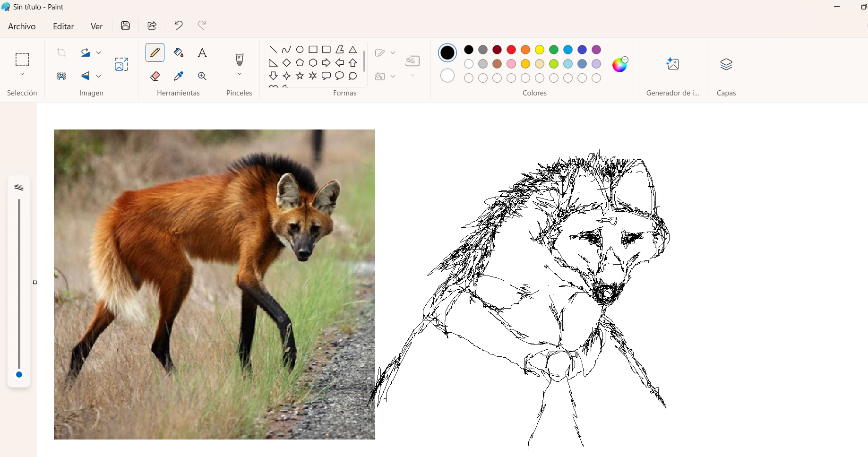Image resolution: width=868 pixels, height=457 pixels.
Task: Expand the Flip options dropdown
Action: 99,76
